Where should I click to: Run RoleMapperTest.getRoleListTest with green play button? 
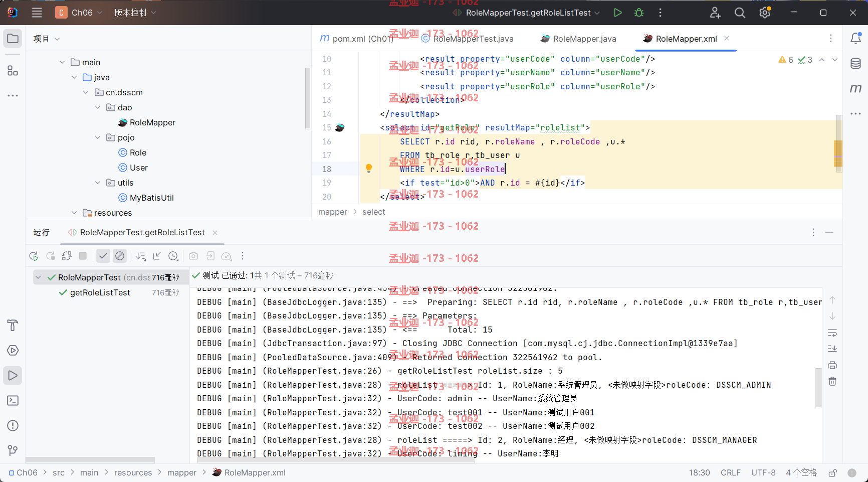617,13
